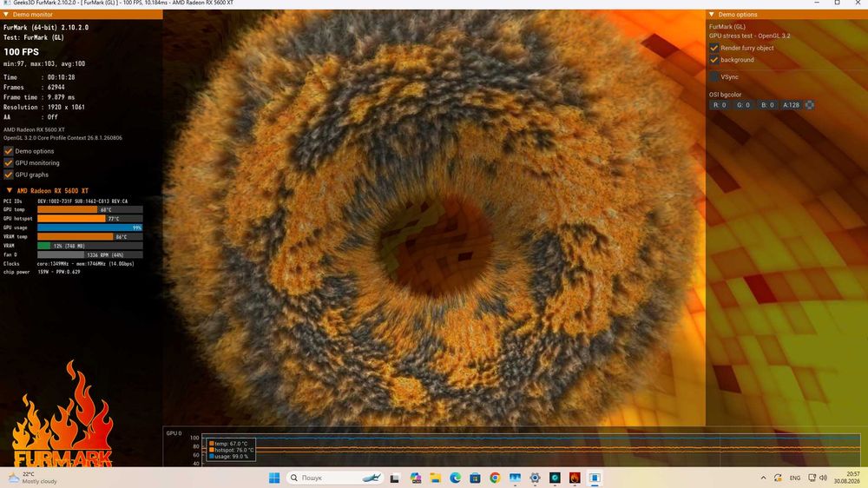Open the weather widget showing 22°C
The image size is (868, 488).
[x=33, y=478]
